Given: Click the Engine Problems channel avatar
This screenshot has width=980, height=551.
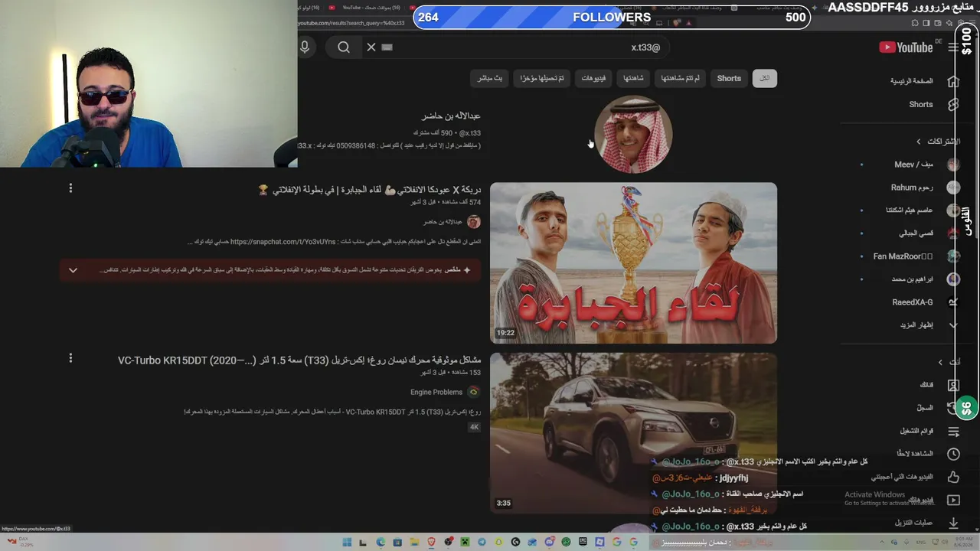Looking at the screenshot, I should tap(474, 392).
